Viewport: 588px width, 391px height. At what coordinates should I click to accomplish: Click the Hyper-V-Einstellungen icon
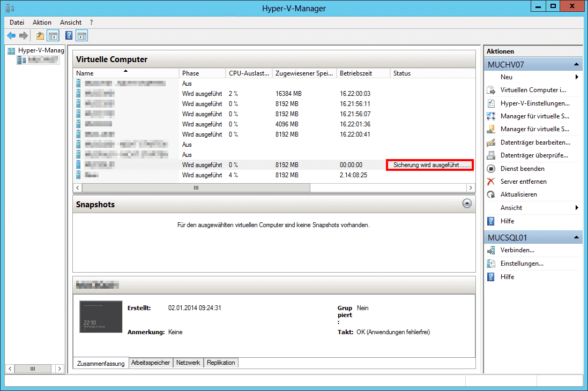(491, 103)
